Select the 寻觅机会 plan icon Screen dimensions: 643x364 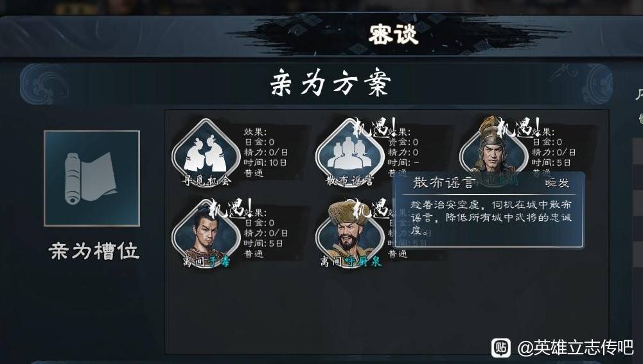(206, 153)
